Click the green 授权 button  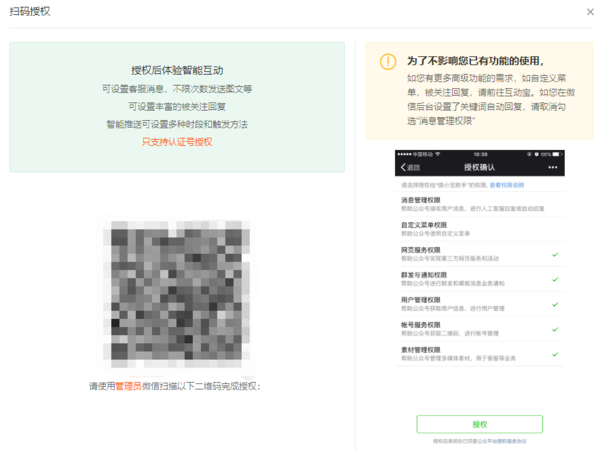(x=479, y=424)
